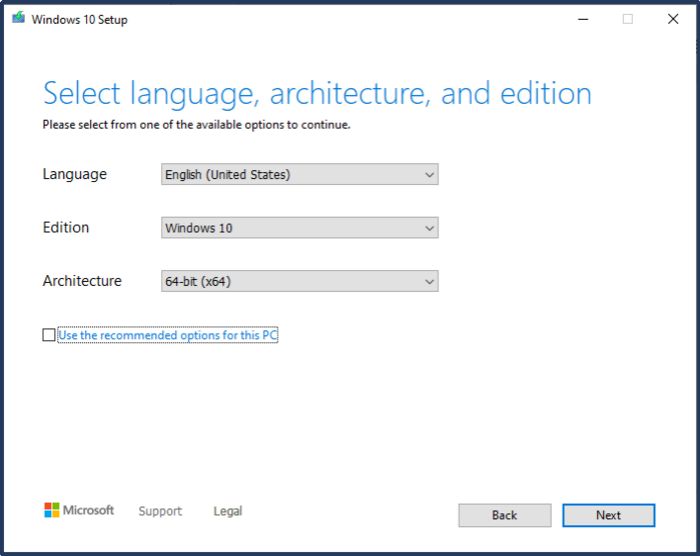Open the Edition dropdown arrow
This screenshot has height=556, width=700.
429,228
